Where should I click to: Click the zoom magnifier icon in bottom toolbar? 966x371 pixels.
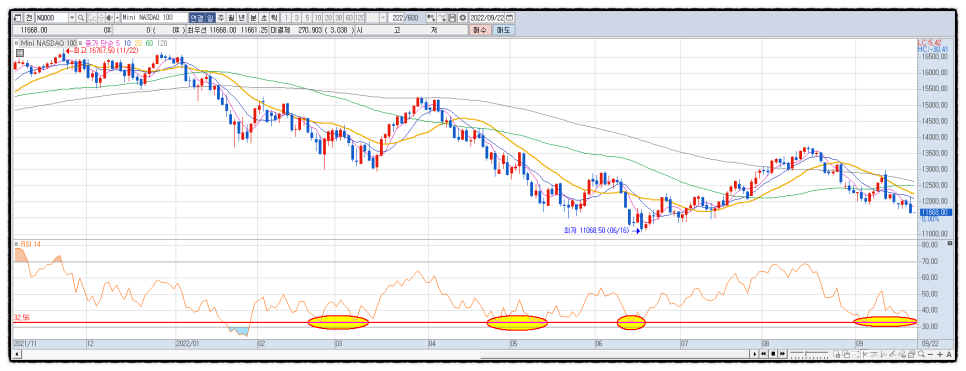921,354
